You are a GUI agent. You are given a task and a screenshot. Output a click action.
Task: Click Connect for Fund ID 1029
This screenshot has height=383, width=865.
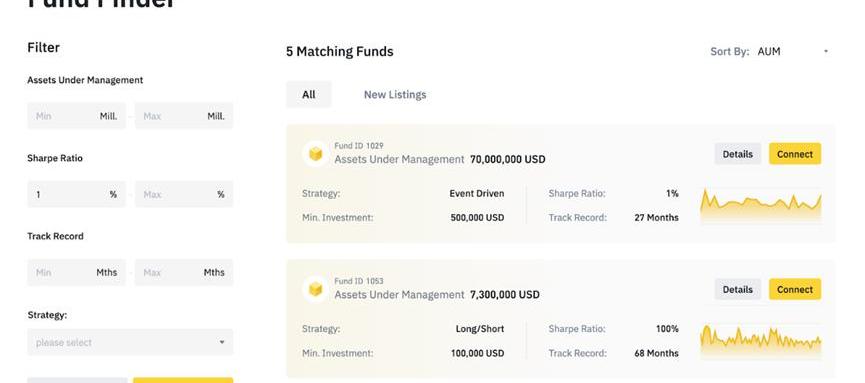click(795, 154)
